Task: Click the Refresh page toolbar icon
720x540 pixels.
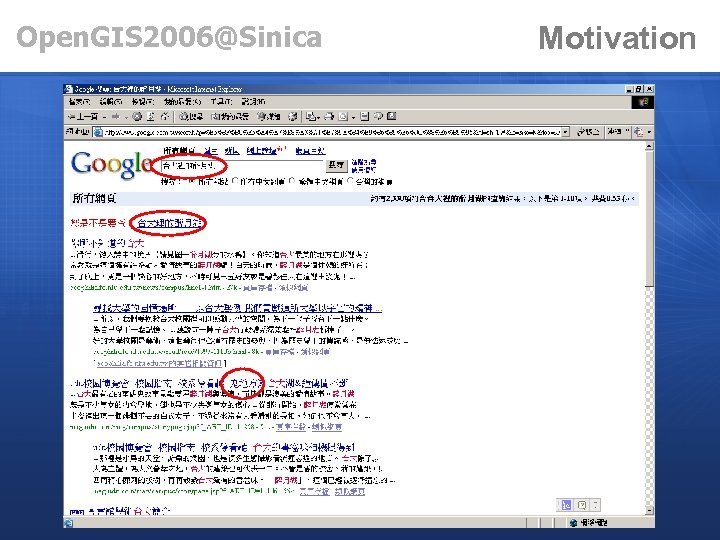Action: click(x=151, y=117)
